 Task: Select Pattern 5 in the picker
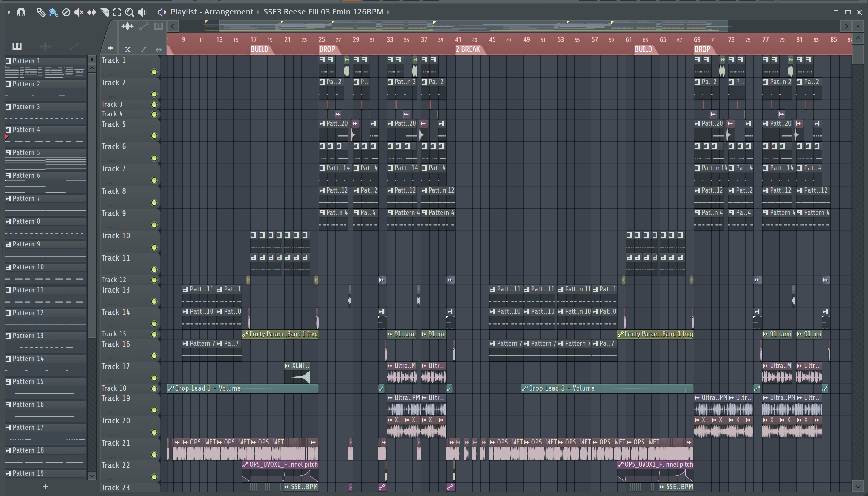(45, 152)
